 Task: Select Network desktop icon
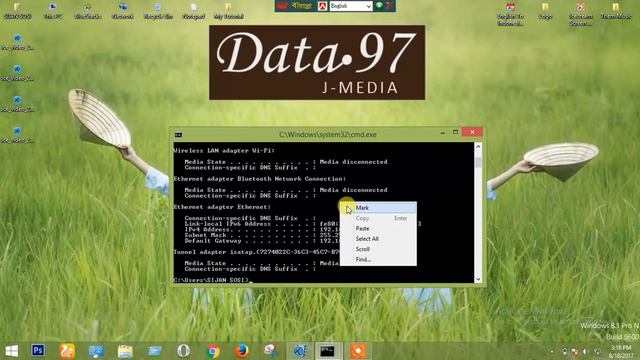click(122, 11)
